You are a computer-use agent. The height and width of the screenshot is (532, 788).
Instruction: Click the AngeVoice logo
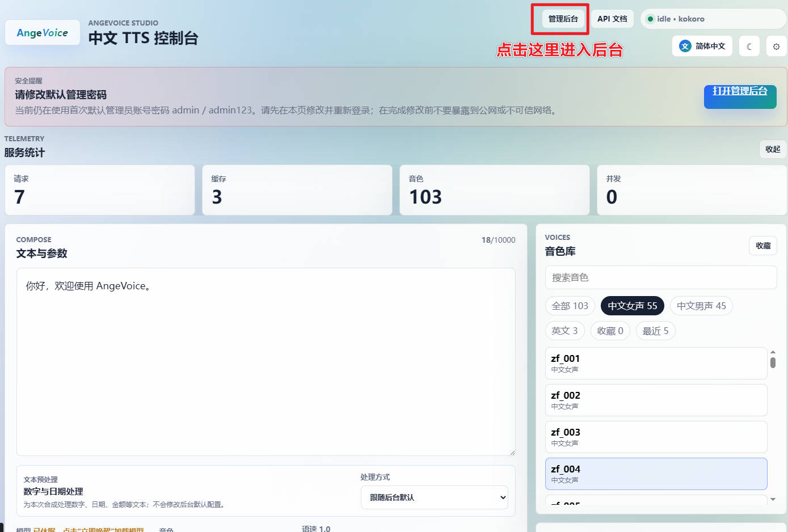(x=43, y=33)
